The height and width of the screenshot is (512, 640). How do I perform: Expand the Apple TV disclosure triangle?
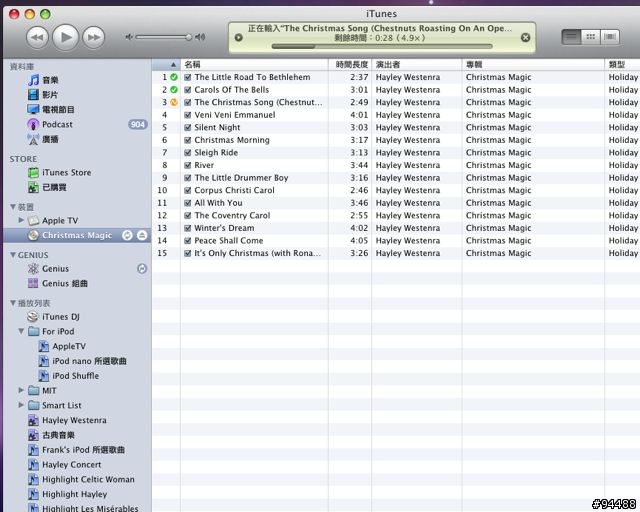click(x=21, y=220)
